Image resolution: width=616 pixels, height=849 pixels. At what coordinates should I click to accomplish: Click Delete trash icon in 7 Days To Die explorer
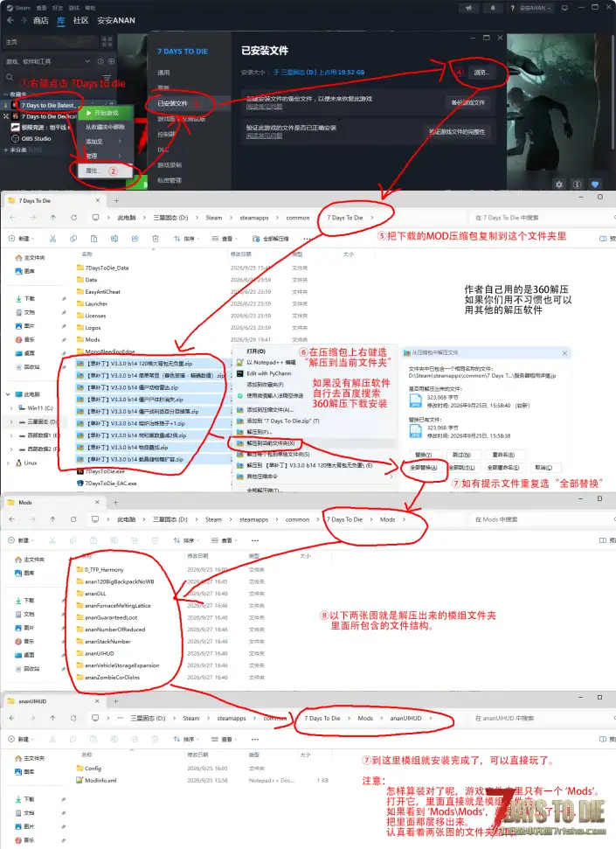tap(156, 238)
